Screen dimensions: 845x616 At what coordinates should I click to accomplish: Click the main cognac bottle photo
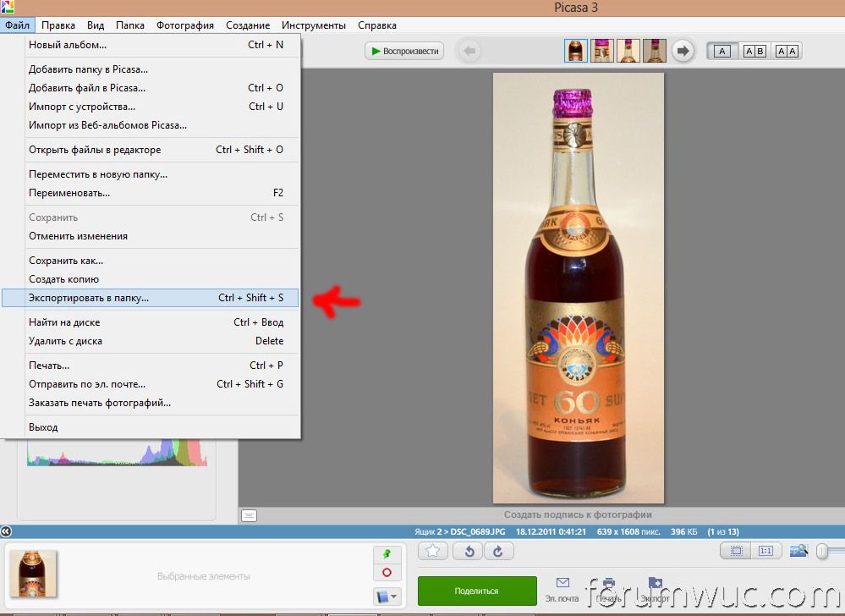click(579, 289)
